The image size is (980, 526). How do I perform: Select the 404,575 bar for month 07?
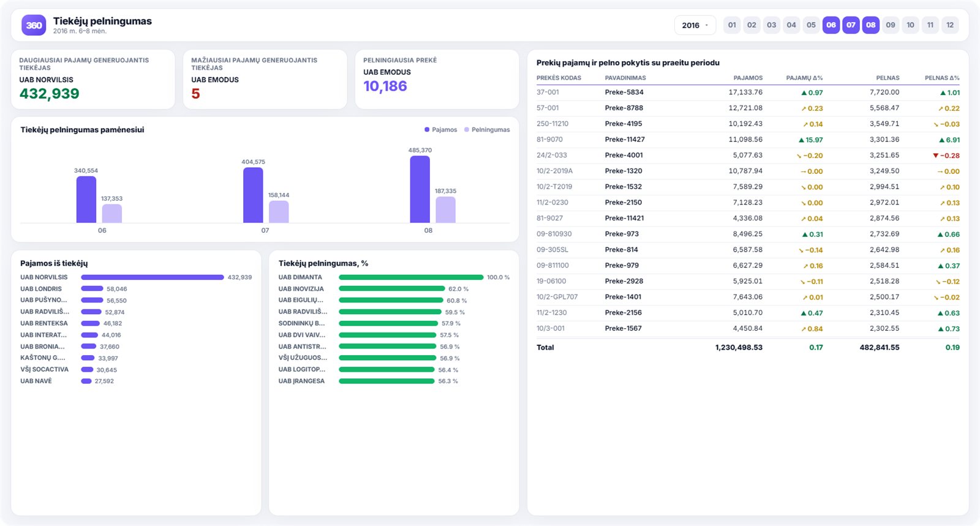(x=253, y=195)
